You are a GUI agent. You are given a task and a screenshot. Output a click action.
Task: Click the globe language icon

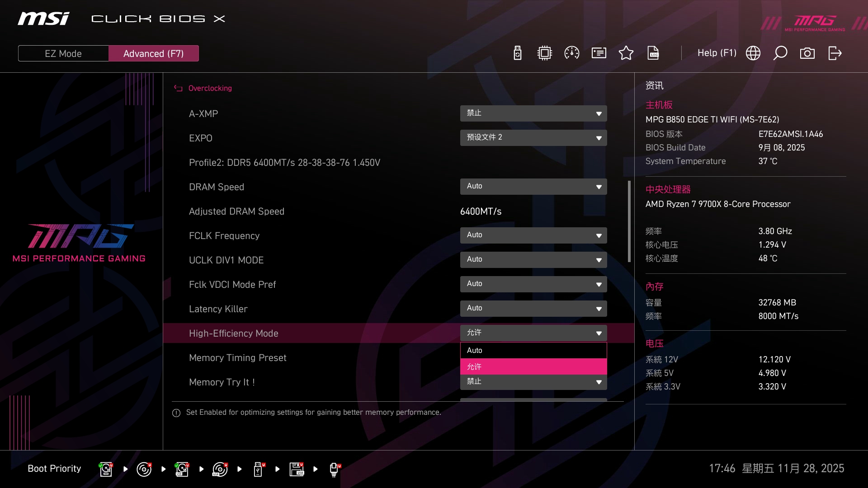coord(753,53)
